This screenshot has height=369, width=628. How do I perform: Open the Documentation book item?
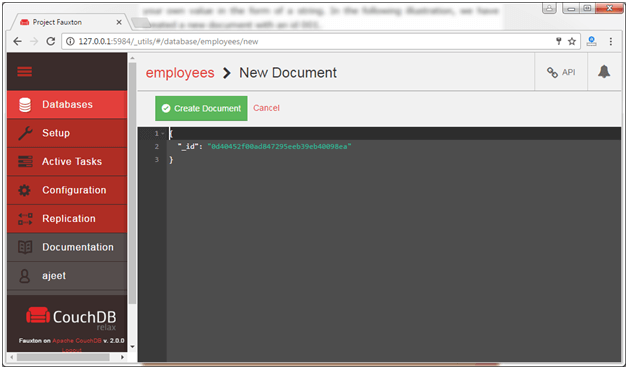pos(67,247)
